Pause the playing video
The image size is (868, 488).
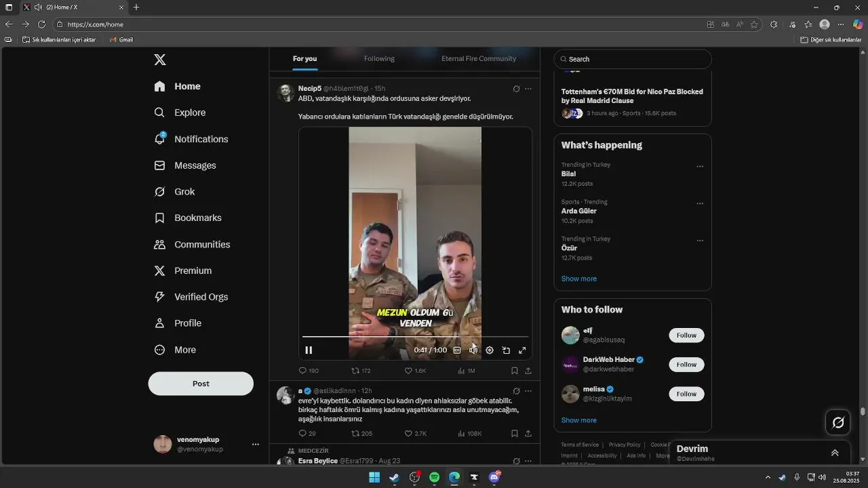pyautogui.click(x=309, y=350)
